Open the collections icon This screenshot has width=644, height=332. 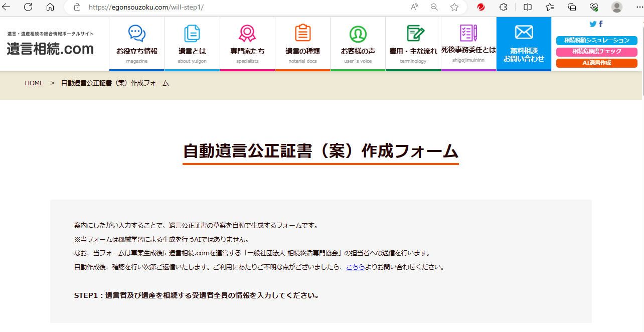point(572,7)
